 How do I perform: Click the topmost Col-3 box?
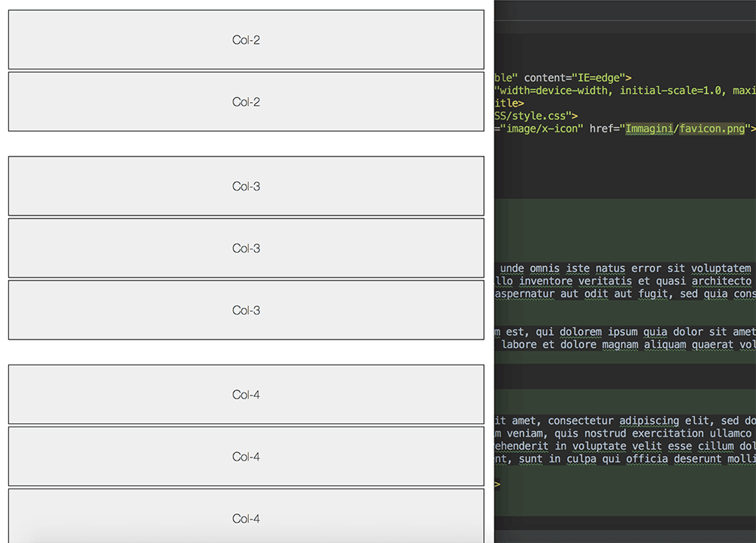(x=246, y=185)
